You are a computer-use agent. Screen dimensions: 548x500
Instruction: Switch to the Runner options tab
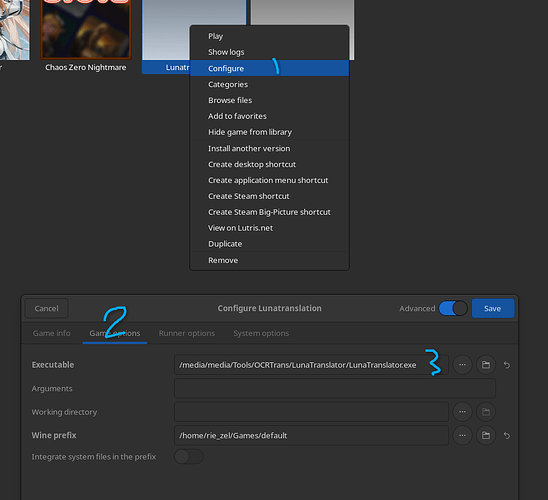pyautogui.click(x=187, y=333)
